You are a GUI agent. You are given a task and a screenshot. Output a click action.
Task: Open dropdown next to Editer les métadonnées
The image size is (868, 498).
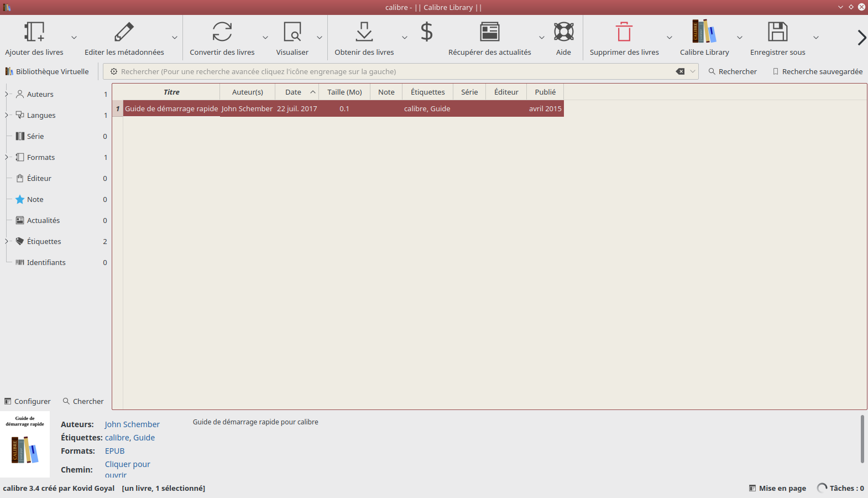[x=175, y=38]
